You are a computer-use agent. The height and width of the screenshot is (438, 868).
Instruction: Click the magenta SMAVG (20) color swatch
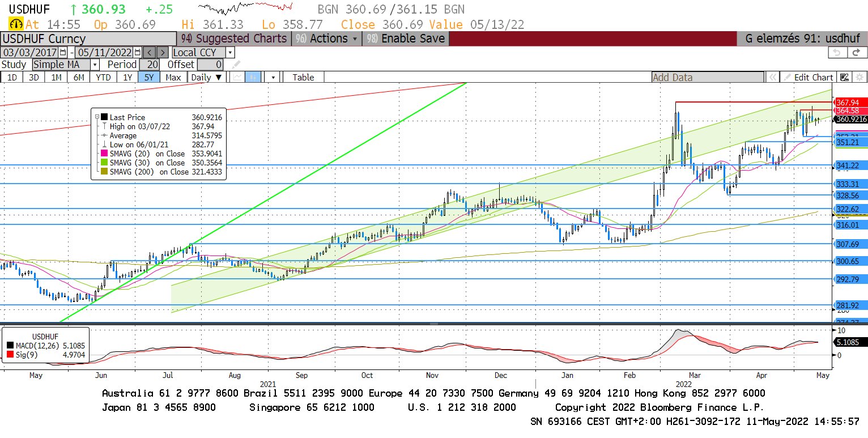coord(104,154)
